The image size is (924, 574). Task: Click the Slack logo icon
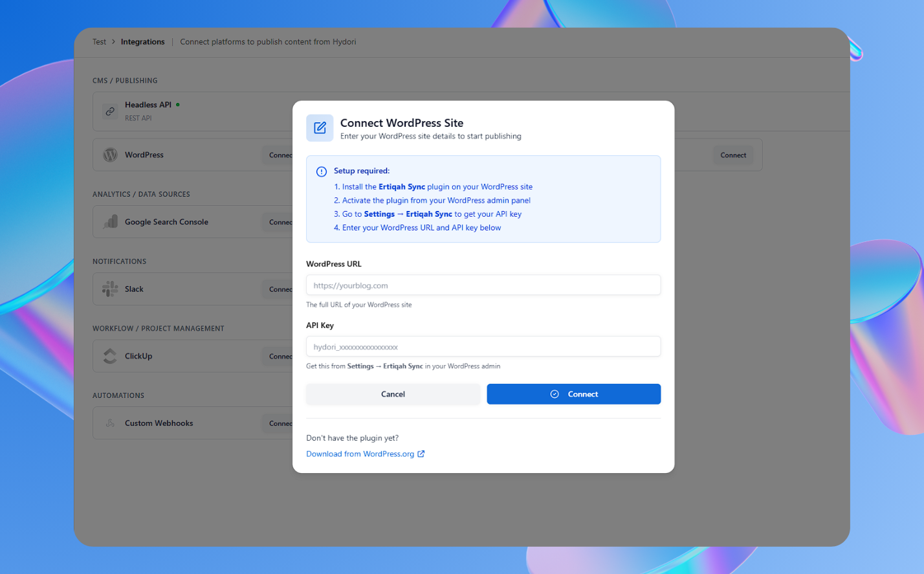(111, 289)
